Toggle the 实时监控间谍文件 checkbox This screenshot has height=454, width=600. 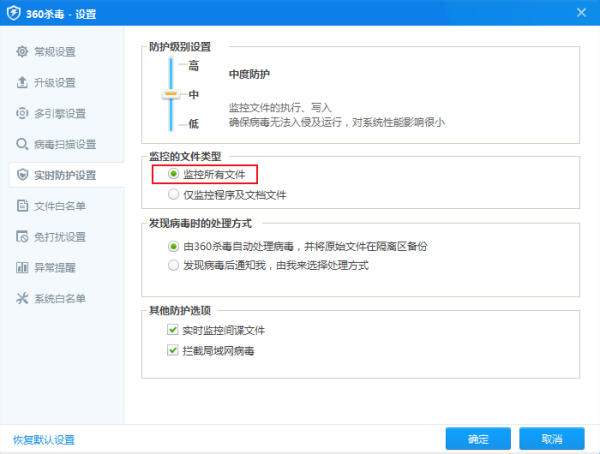tap(174, 330)
